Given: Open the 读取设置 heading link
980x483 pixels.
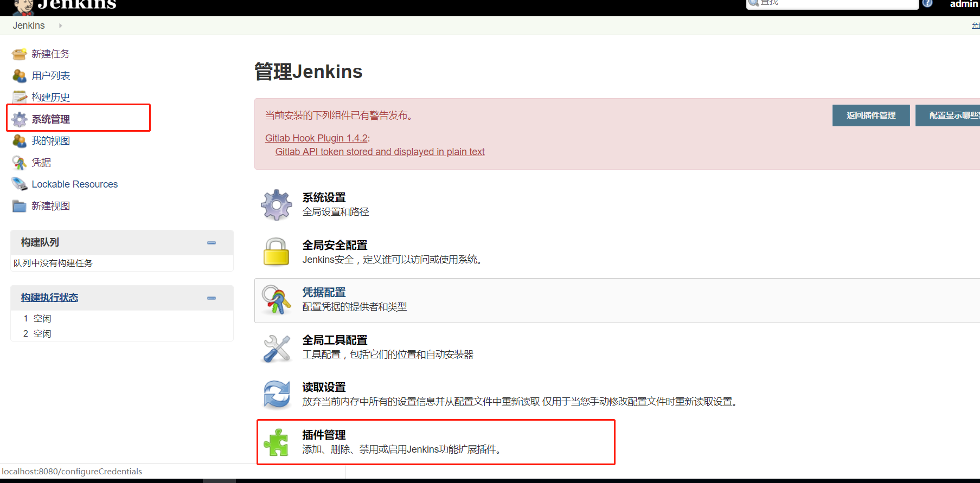Looking at the screenshot, I should 324,387.
